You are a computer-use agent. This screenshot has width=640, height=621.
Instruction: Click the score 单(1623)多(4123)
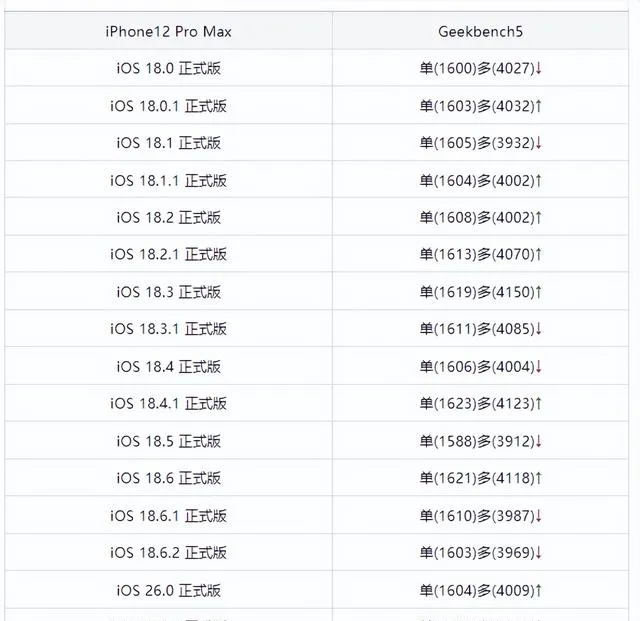[x=477, y=403]
